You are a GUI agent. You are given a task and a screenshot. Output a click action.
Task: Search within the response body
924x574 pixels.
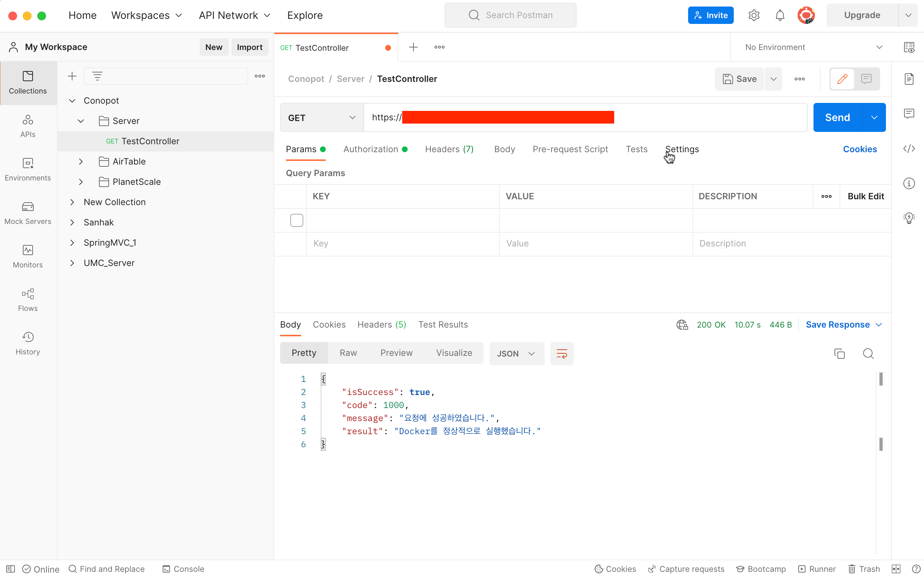click(868, 353)
